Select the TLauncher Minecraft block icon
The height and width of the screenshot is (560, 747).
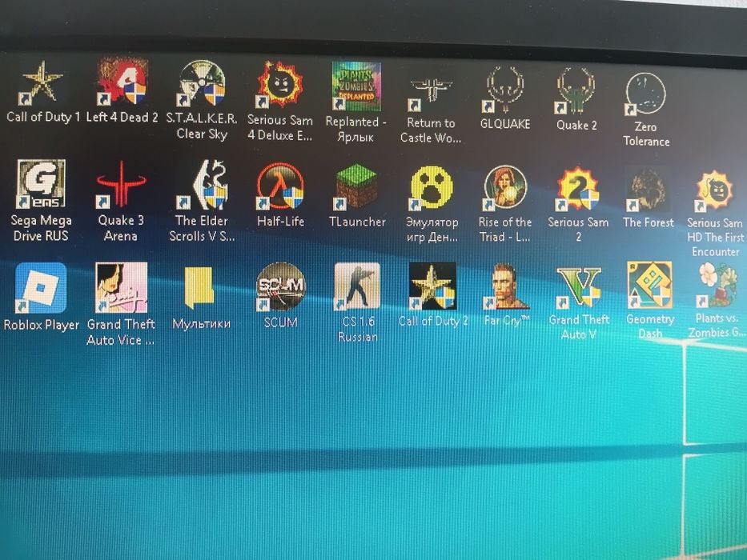click(x=356, y=187)
